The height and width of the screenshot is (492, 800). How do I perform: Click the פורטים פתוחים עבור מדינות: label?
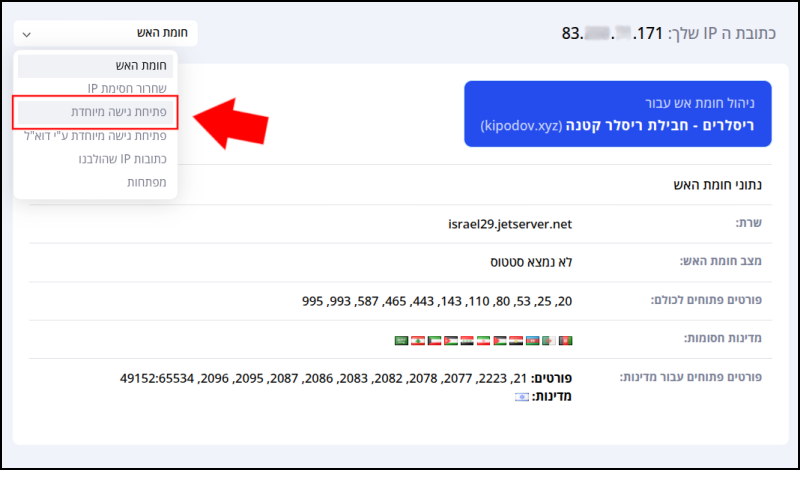point(691,377)
